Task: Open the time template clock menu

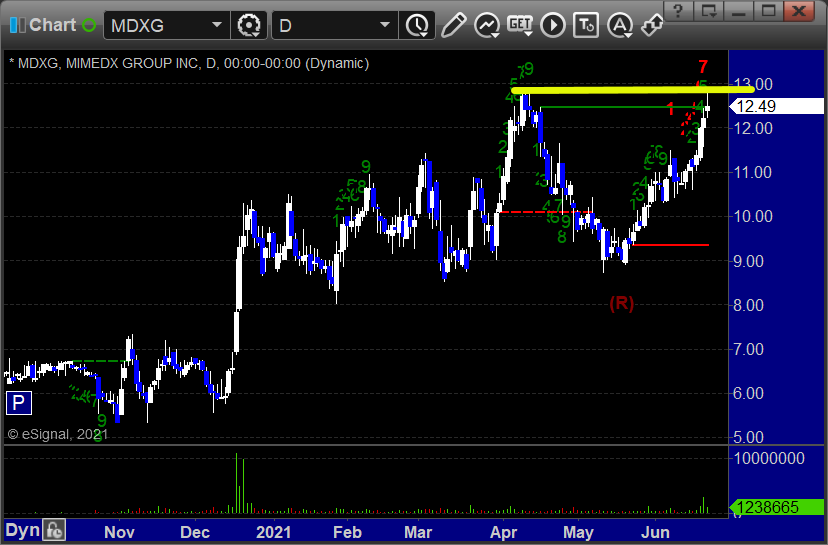Action: (418, 25)
